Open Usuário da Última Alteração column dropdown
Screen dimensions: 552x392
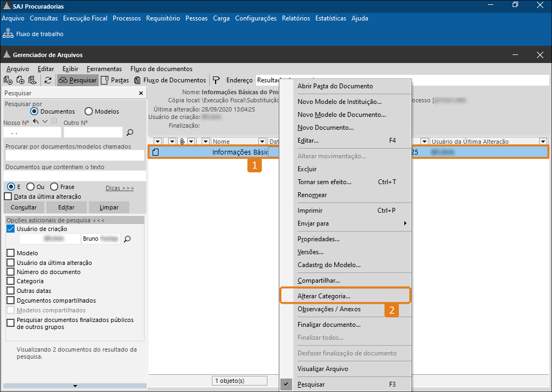(x=543, y=142)
